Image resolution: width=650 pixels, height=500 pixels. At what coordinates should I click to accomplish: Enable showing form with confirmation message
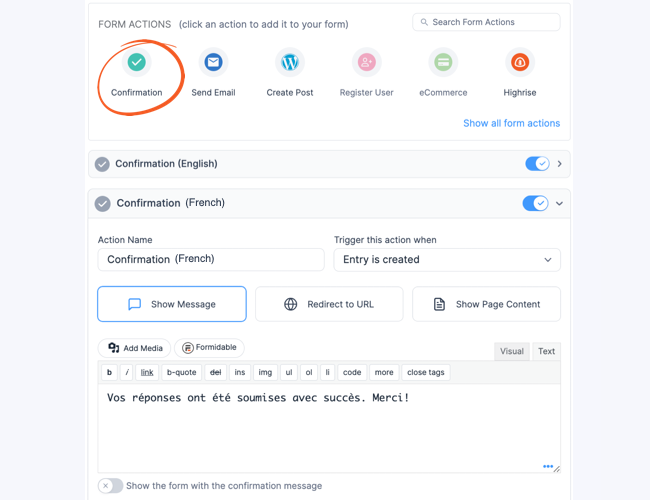[x=110, y=485]
